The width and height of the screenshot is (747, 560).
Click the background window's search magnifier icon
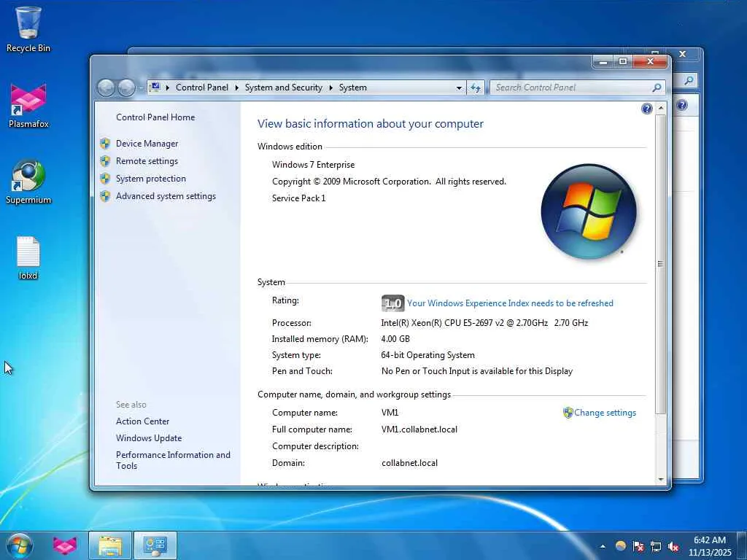(689, 80)
